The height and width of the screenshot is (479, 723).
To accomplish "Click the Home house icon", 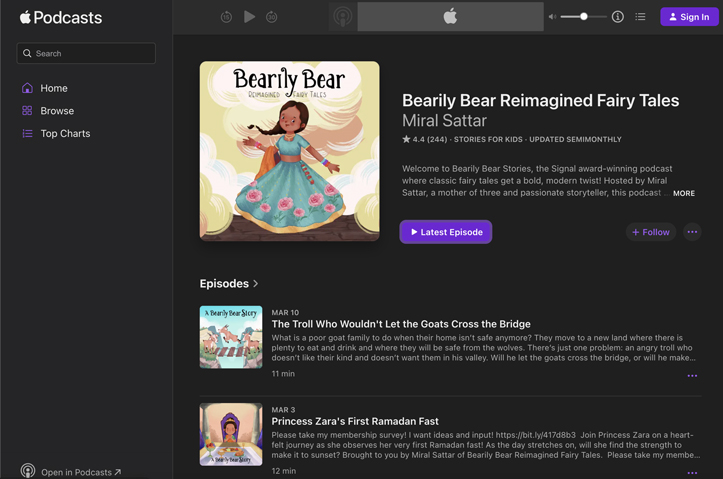I will [x=27, y=88].
